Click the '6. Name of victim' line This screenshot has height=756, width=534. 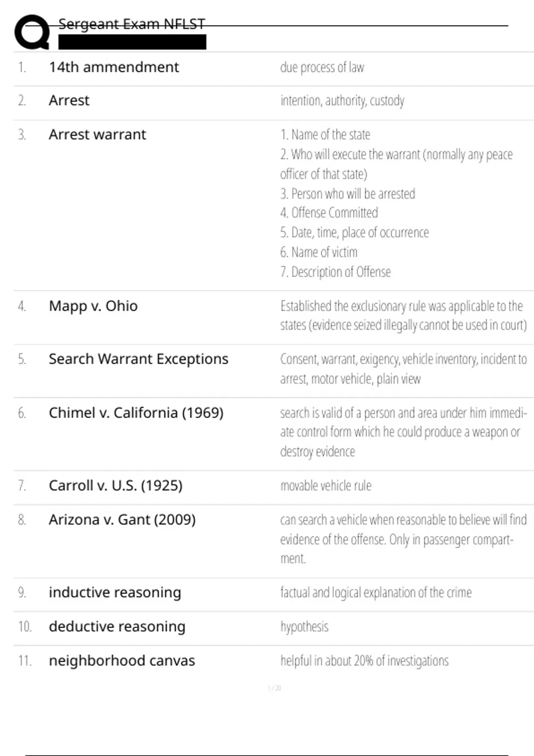coord(319,252)
